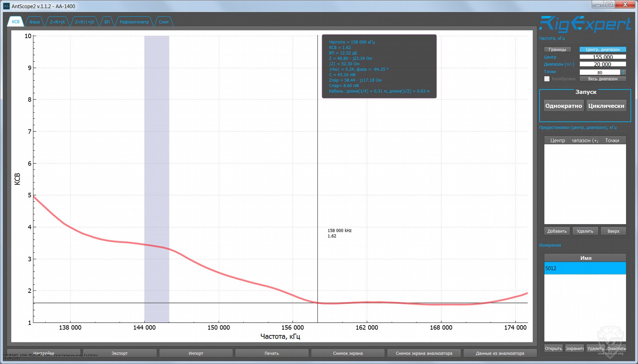The width and height of the screenshot is (638, 364).
Task: Select measurement 5012 in the list
Action: coord(585,268)
